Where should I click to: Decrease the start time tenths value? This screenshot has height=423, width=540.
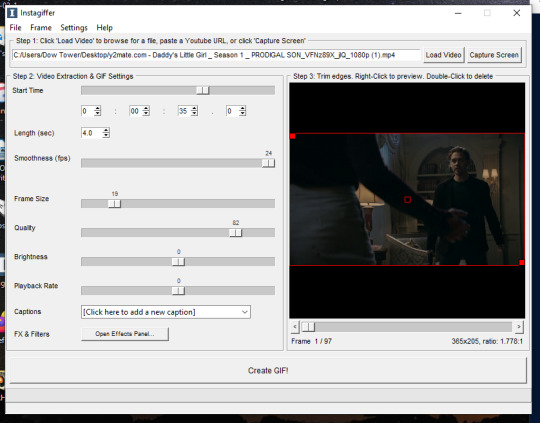click(242, 113)
